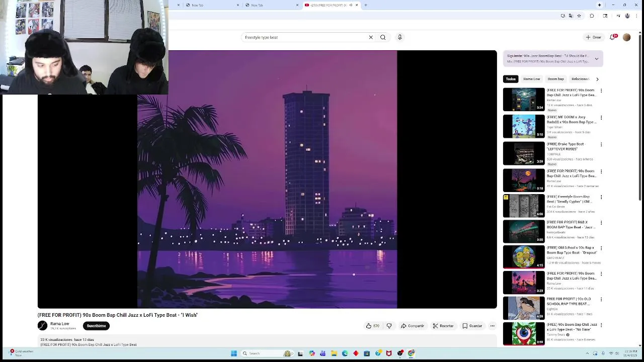Open the YouTube account avatar menu
Screen dimensions: 644x362
pyautogui.click(x=626, y=37)
